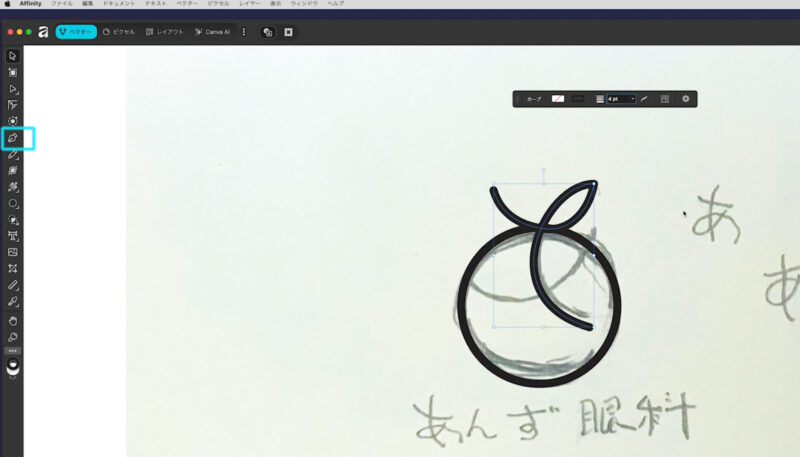Switch to the レイアウト studio tab
This screenshot has height=457, width=800.
coord(164,32)
